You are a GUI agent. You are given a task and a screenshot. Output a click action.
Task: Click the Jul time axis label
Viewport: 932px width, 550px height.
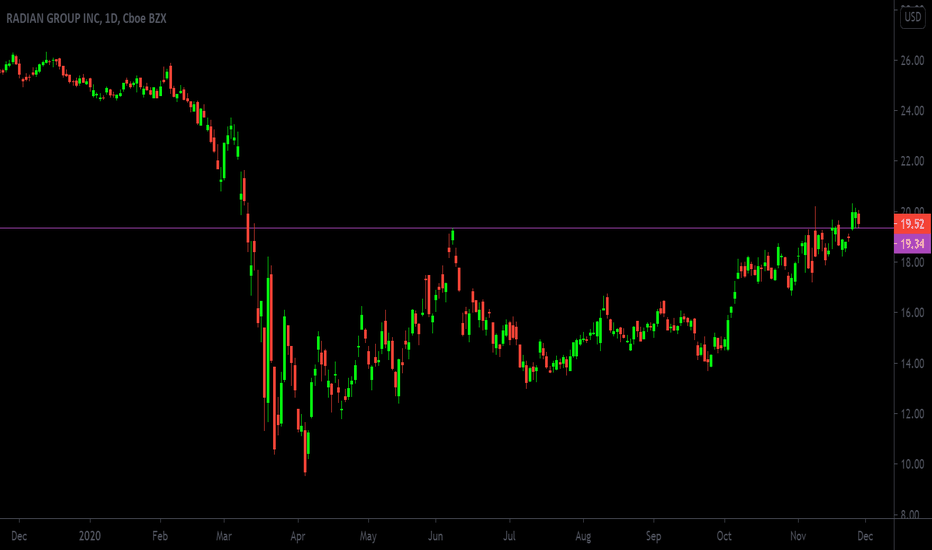(509, 536)
